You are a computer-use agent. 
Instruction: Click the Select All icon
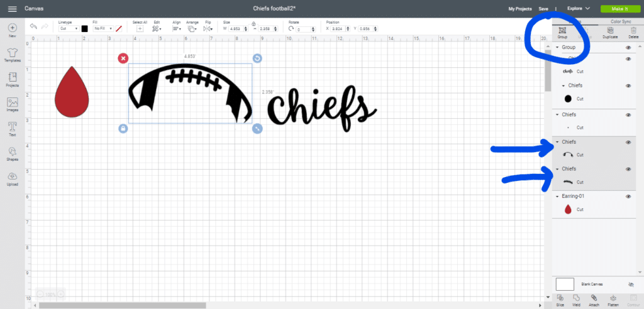[x=140, y=29]
